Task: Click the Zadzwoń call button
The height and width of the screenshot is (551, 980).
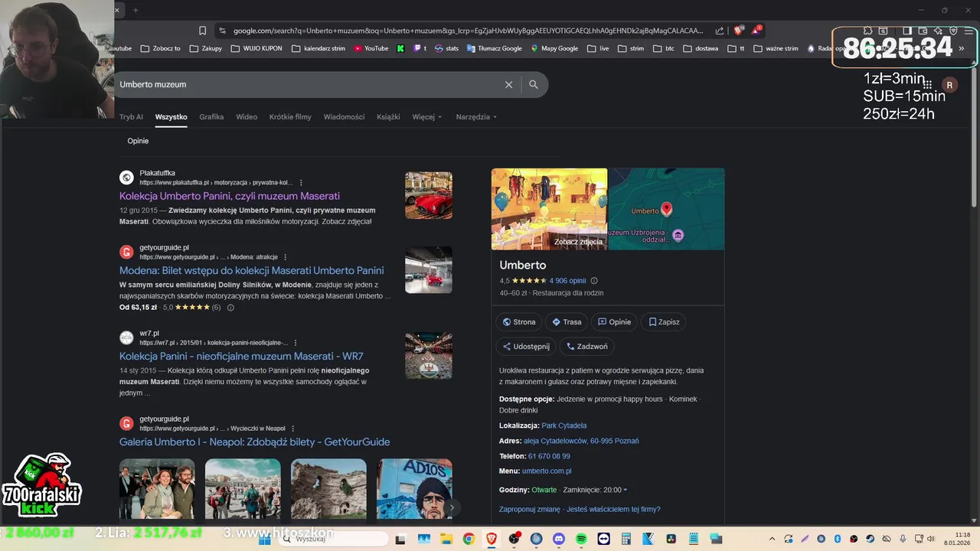Action: click(x=587, y=347)
